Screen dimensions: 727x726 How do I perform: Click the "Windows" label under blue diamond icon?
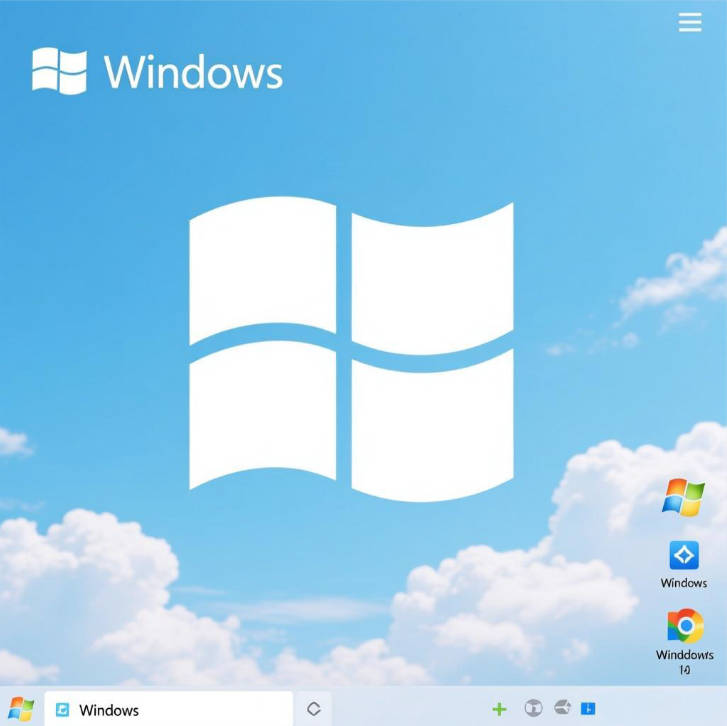tap(684, 583)
